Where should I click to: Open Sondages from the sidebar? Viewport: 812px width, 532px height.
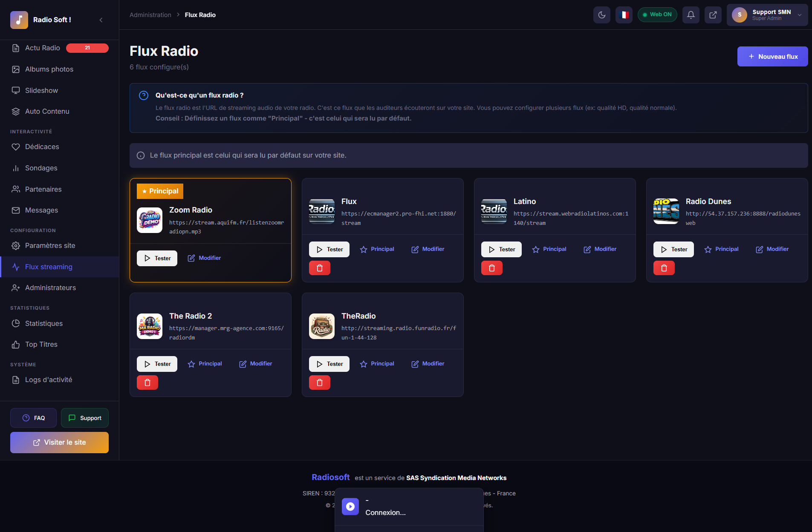(41, 168)
